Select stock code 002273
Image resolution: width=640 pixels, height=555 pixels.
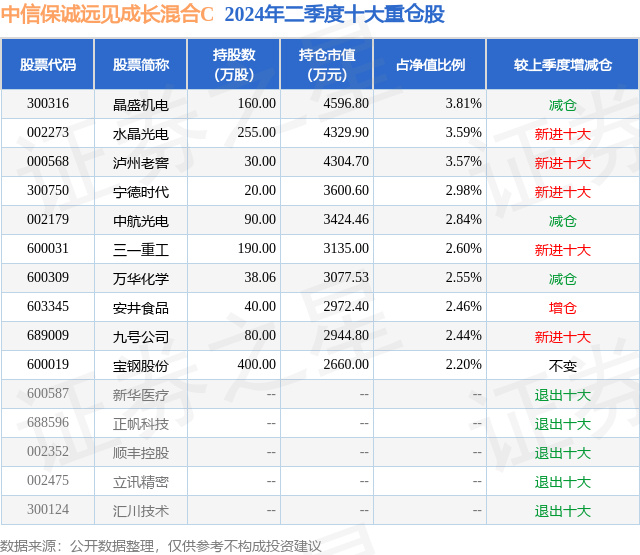pyautogui.click(x=48, y=133)
